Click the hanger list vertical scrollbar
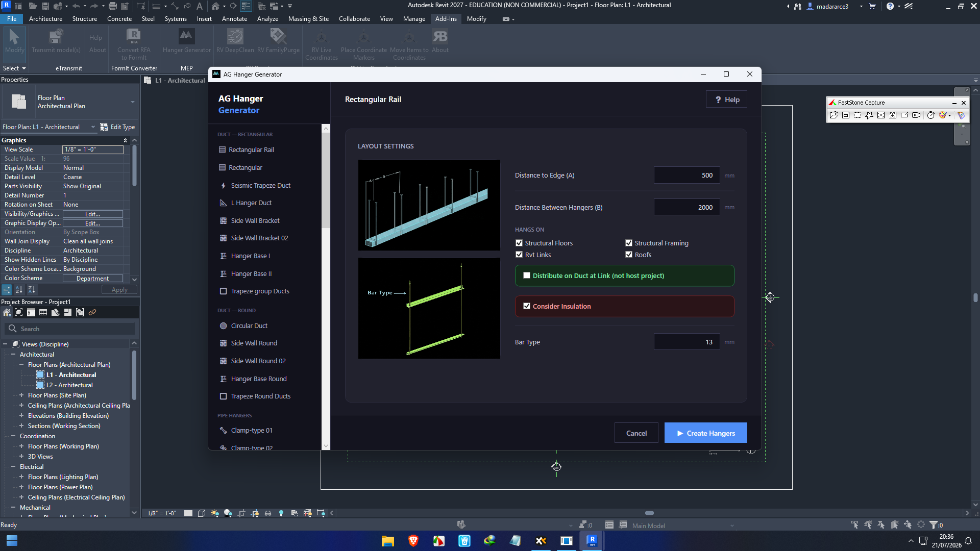Screen dimensions: 980x551 pos(326,181)
